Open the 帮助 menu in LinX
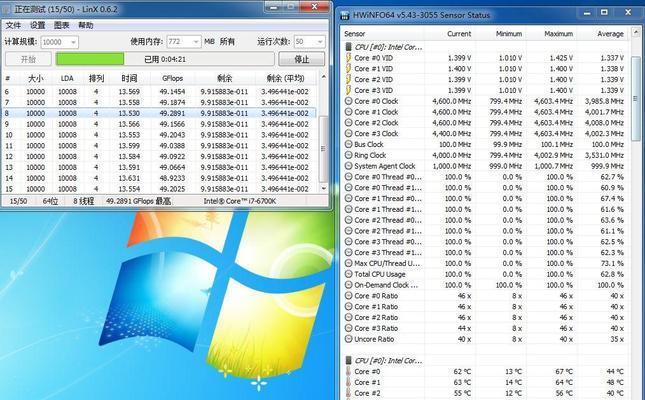The image size is (645, 400). click(x=86, y=25)
